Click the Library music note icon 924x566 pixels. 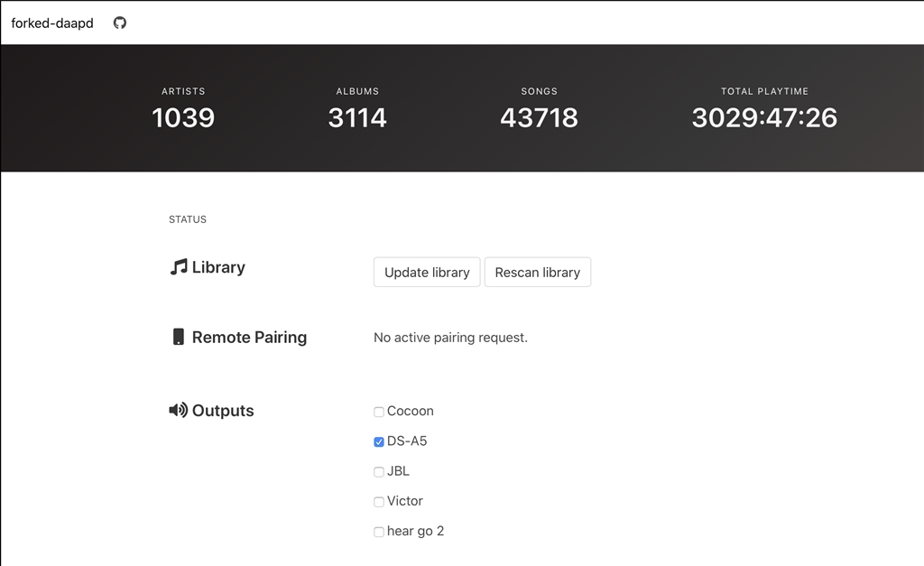click(x=179, y=267)
